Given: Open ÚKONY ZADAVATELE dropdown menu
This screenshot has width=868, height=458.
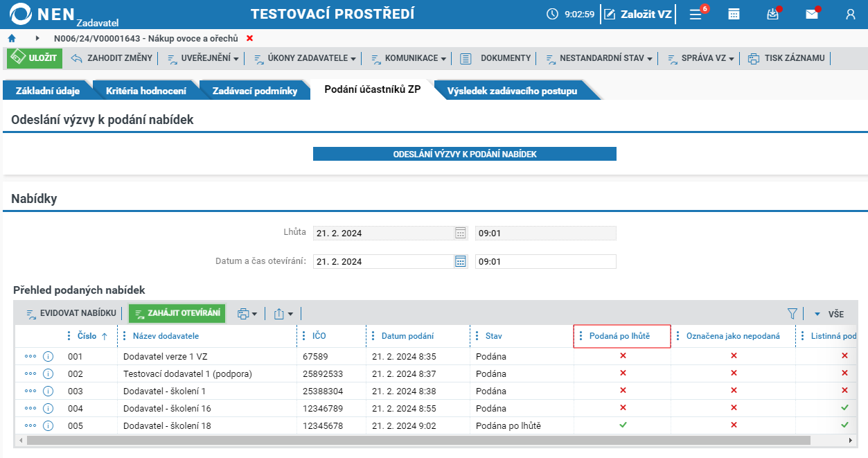Looking at the screenshot, I should pos(305,58).
